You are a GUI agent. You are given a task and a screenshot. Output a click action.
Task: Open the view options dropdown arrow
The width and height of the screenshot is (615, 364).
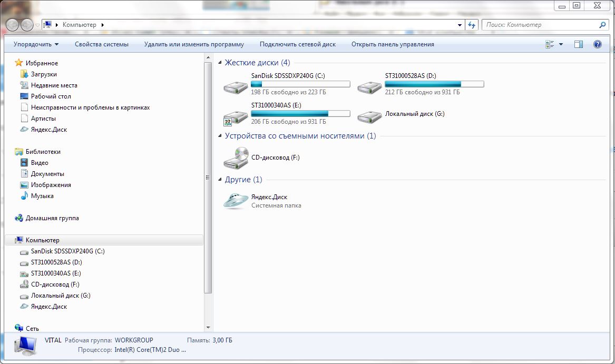pos(561,44)
